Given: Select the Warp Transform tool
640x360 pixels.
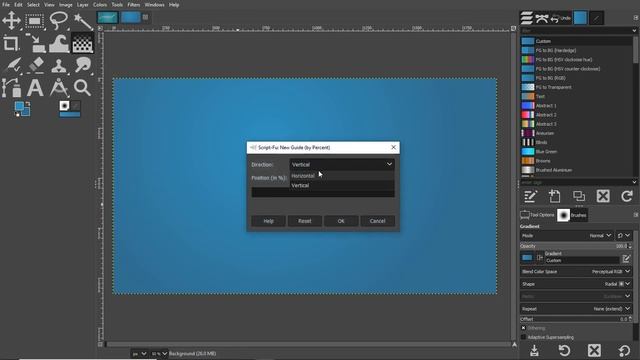Looking at the screenshot, I should pyautogui.click(x=59, y=42).
